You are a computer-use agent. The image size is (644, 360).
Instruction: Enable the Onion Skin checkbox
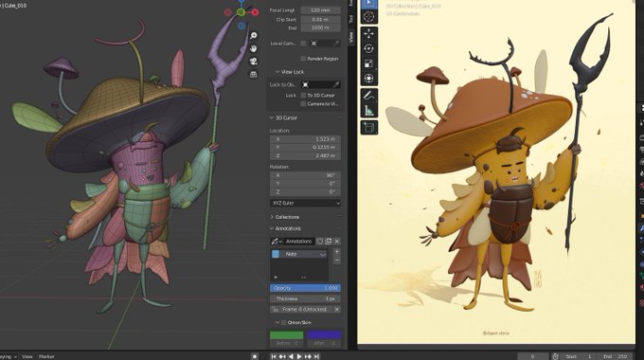(283, 323)
